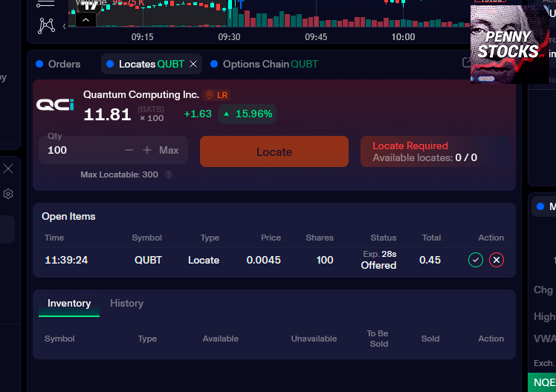
Task: Click the Max Locatable help icon
Action: click(x=169, y=174)
